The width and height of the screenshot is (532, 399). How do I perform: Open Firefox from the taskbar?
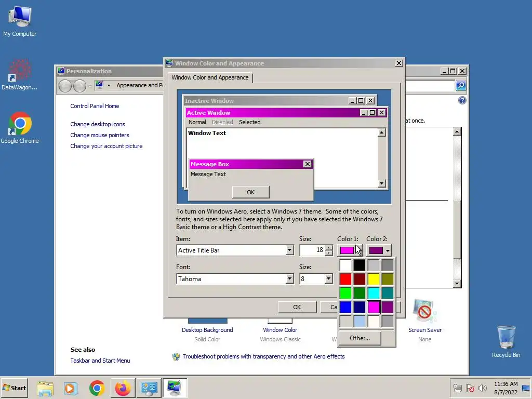pyautogui.click(x=123, y=388)
